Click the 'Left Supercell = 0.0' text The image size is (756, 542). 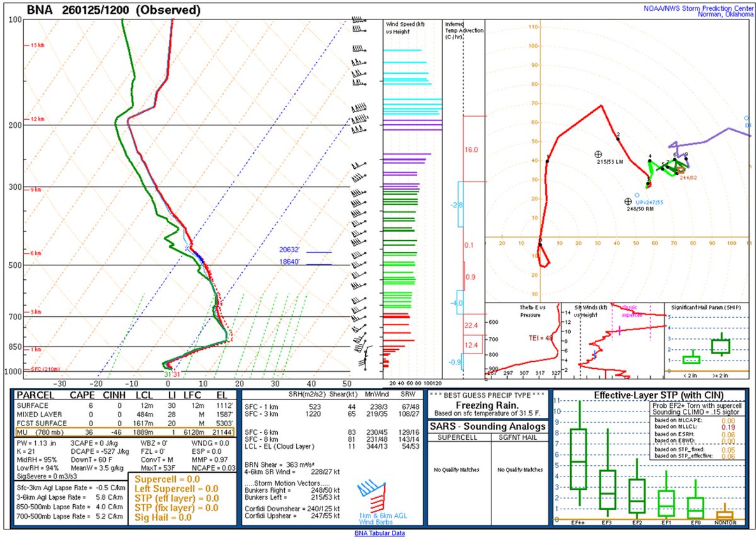(176, 490)
